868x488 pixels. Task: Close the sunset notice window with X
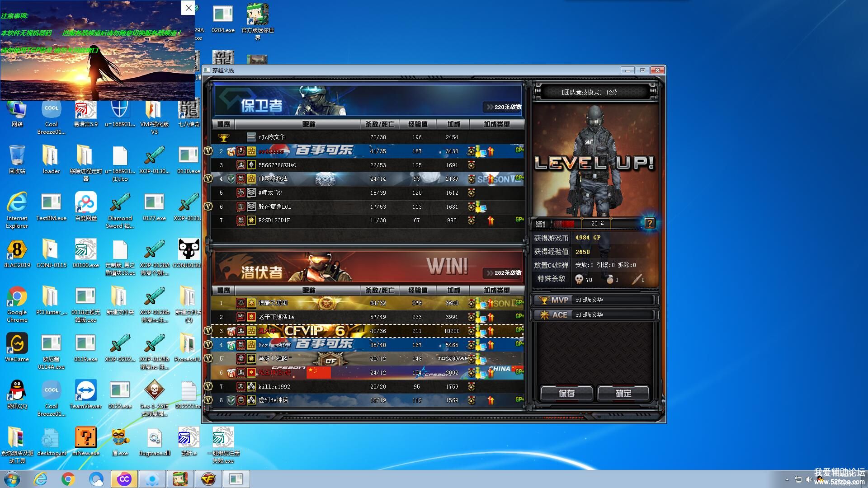click(x=188, y=8)
